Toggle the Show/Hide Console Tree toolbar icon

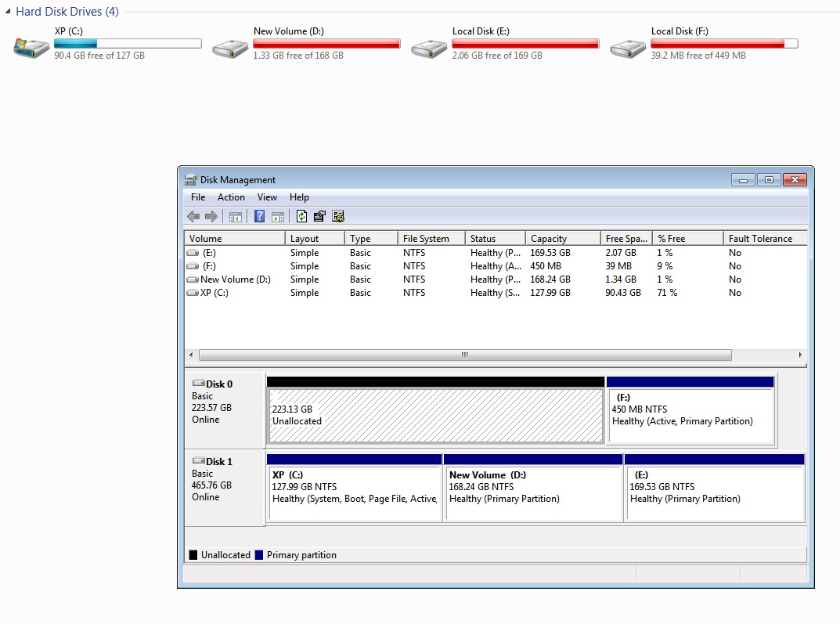(235, 216)
